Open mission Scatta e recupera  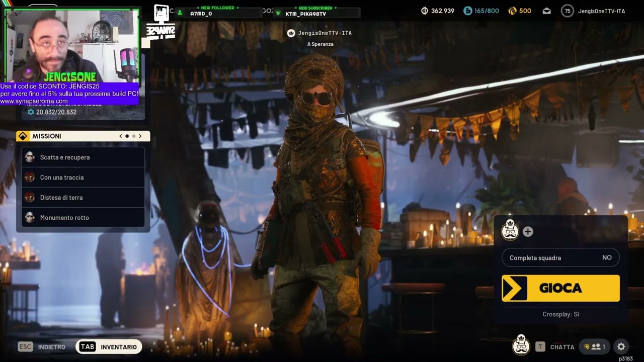tap(83, 157)
